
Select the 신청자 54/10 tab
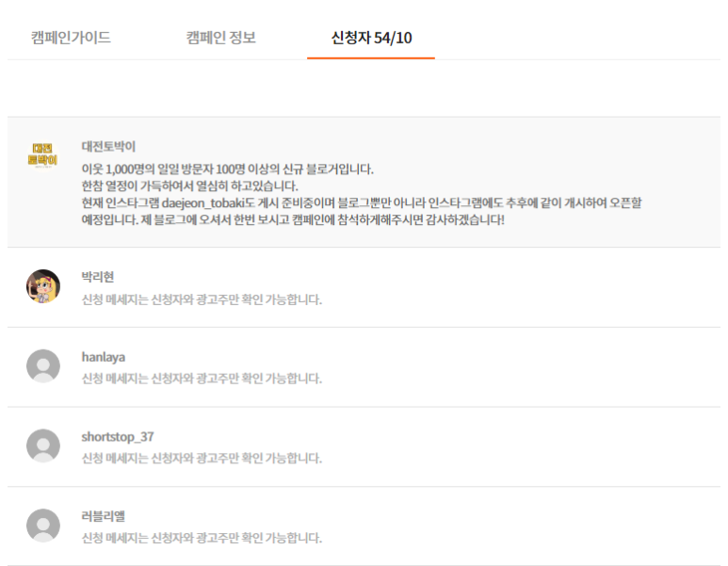pyautogui.click(x=371, y=38)
